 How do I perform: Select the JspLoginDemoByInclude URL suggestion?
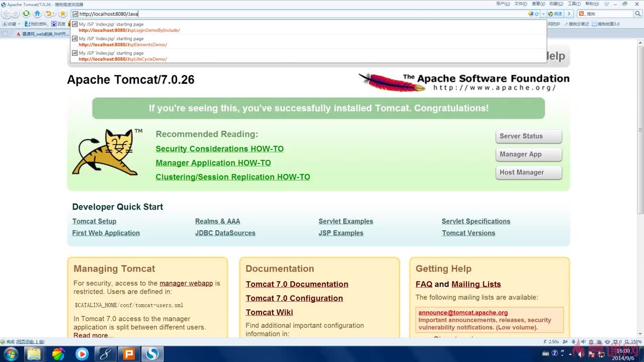coord(308,27)
